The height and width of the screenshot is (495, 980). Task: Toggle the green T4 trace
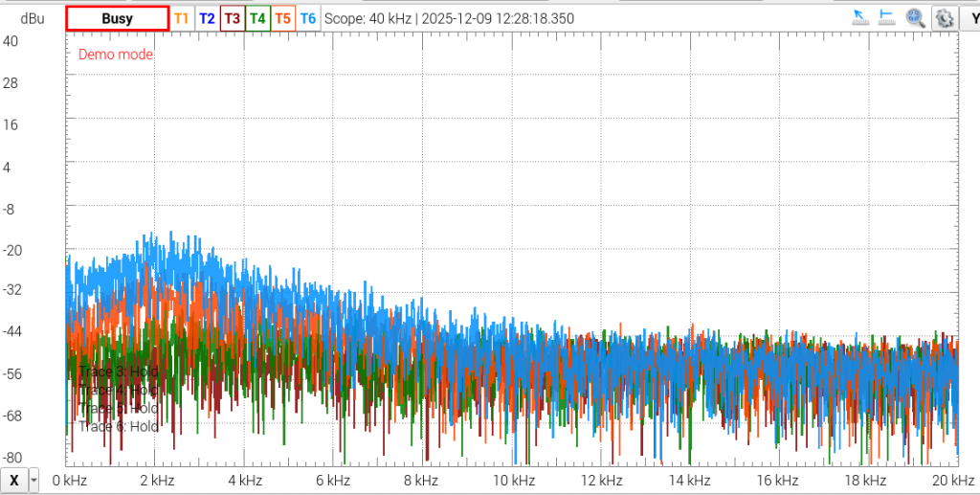257,19
